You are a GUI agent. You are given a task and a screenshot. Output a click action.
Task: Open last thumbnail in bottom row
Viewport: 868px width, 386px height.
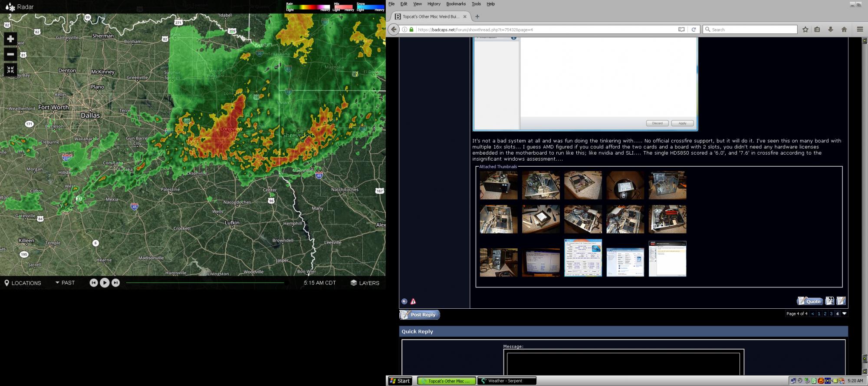click(667, 259)
